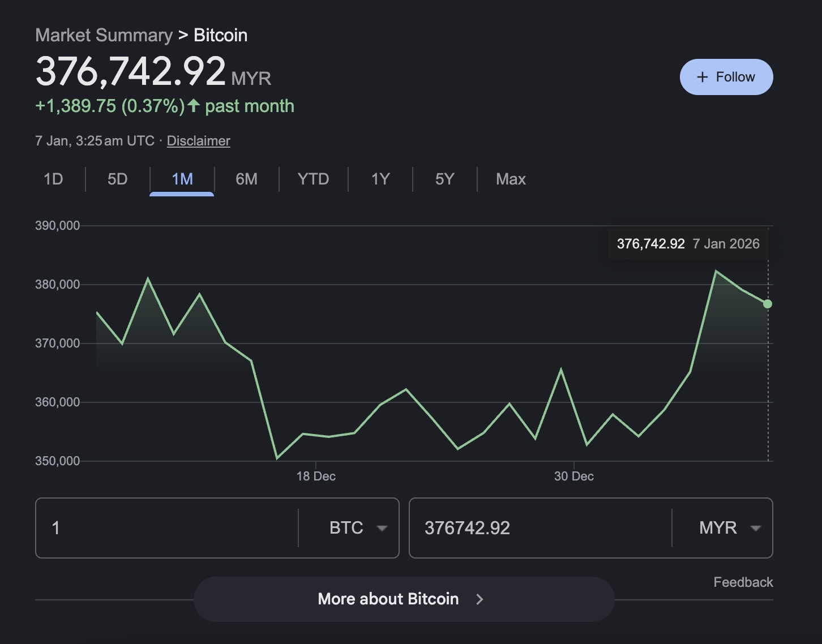Switch chart to YTD range
Image resolution: width=822 pixels, height=644 pixels.
[313, 179]
